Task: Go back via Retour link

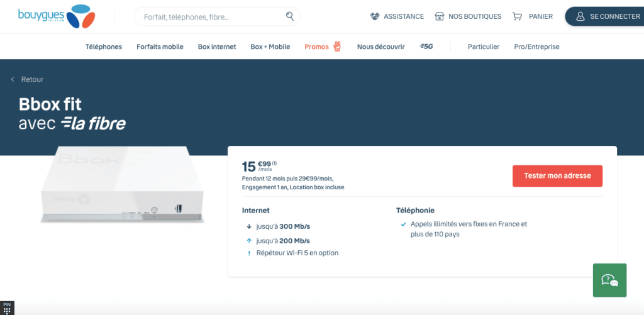Action: 32,79
